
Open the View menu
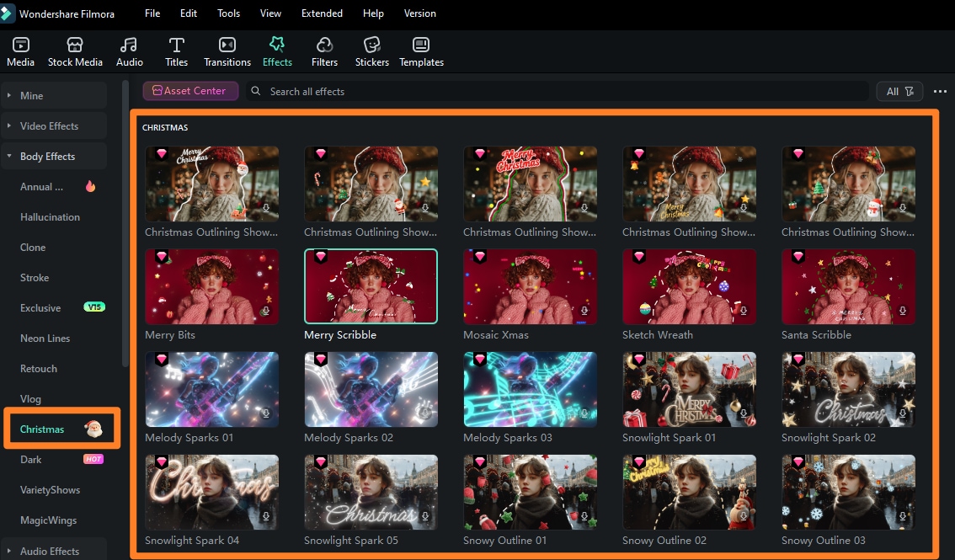pyautogui.click(x=270, y=13)
